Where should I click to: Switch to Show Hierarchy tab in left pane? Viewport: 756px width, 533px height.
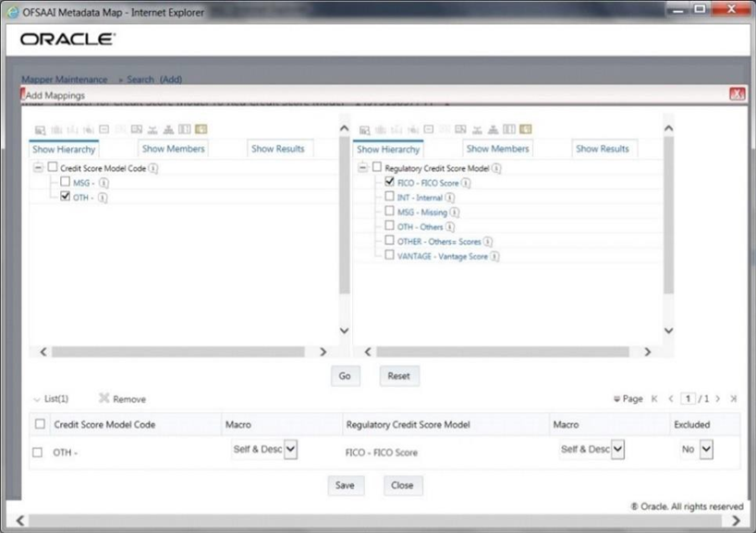click(64, 150)
